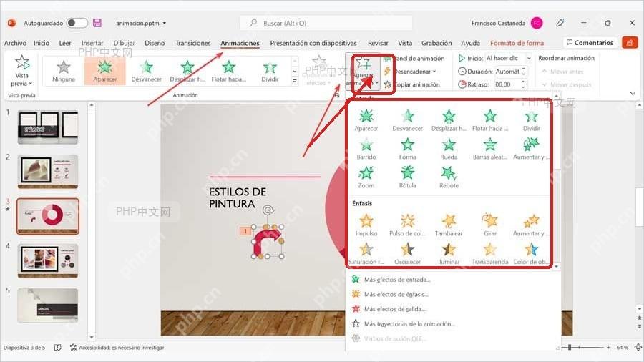The width and height of the screenshot is (644, 362).
Task: Click Copiar animación
Action: pyautogui.click(x=412, y=84)
